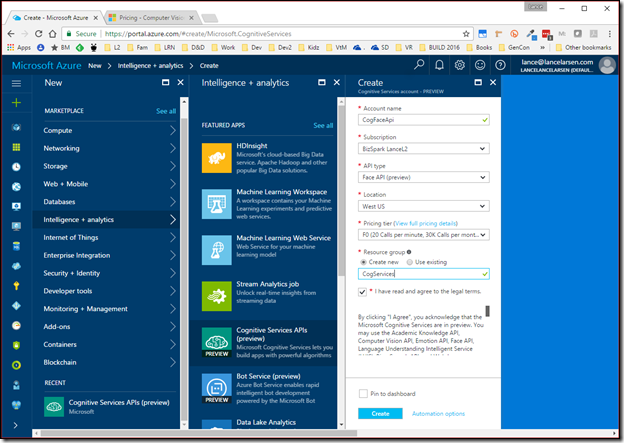Select the Use existing radio button
The image size is (624, 443).
[410, 262]
